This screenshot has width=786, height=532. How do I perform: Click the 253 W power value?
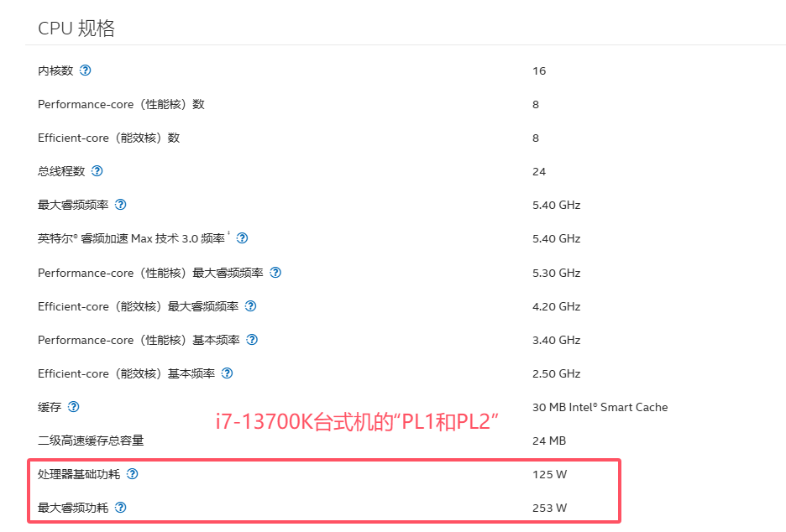click(550, 508)
